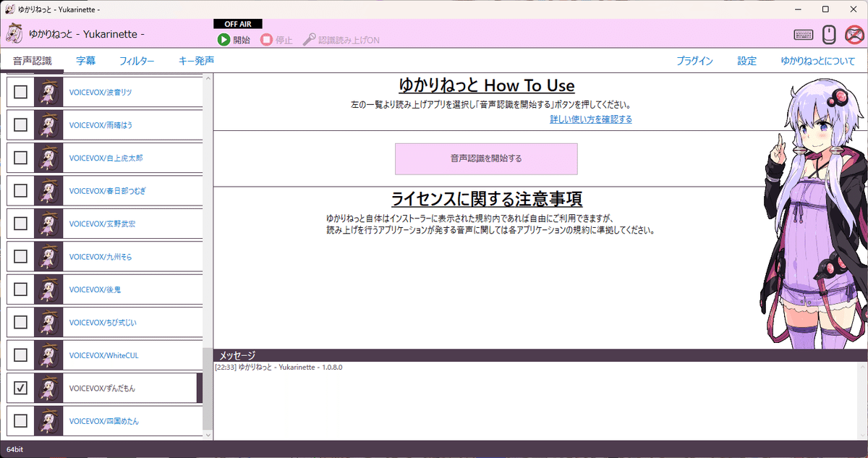Toggle 認識読み上げON microphone option
This screenshot has width=868, height=458.
[x=341, y=40]
